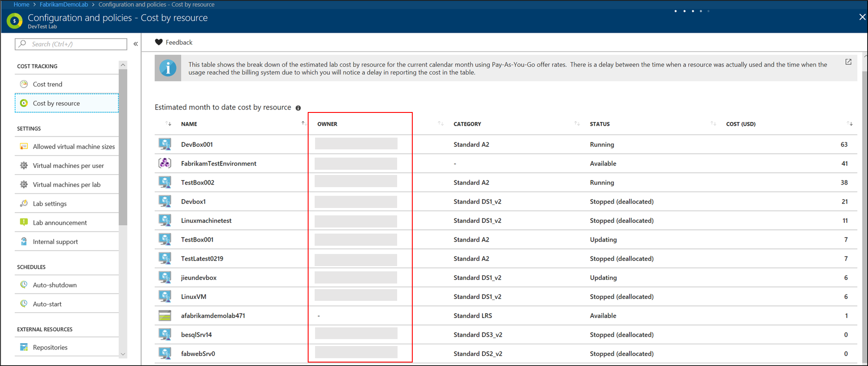Open the info banner external link icon

click(848, 62)
